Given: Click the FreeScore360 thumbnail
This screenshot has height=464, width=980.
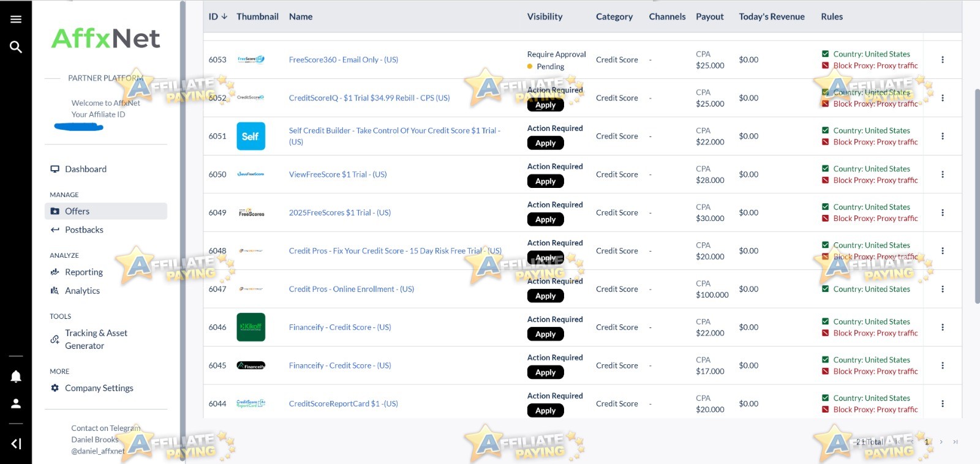Looking at the screenshot, I should (x=251, y=59).
